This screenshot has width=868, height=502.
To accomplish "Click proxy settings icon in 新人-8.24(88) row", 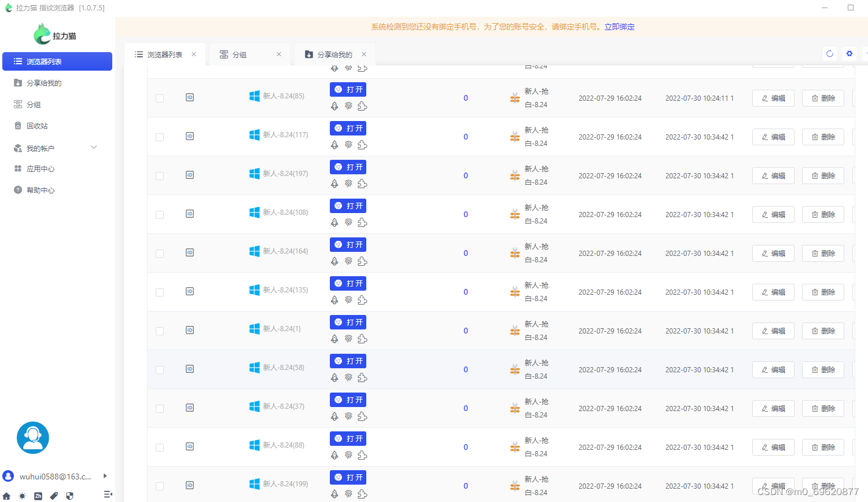I will [515, 448].
